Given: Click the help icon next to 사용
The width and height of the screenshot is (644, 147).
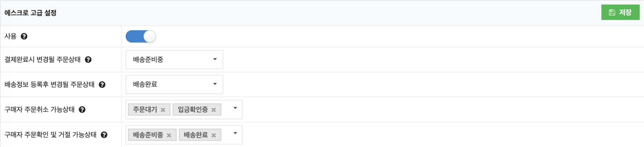Looking at the screenshot, I should tap(24, 36).
